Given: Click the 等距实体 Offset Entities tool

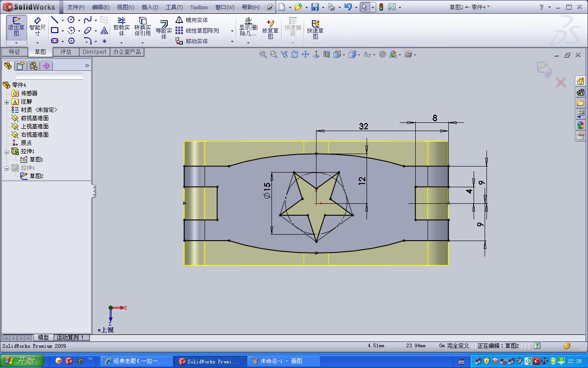Looking at the screenshot, I should tap(164, 29).
